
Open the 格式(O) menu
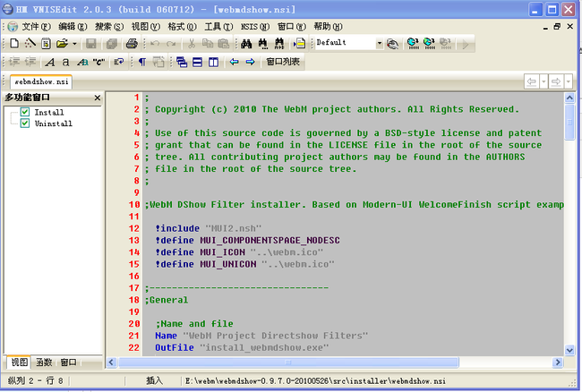pyautogui.click(x=182, y=27)
